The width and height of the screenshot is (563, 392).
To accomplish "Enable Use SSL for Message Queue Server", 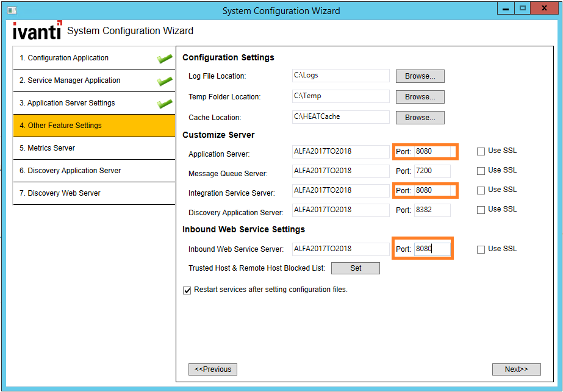I will (x=481, y=170).
